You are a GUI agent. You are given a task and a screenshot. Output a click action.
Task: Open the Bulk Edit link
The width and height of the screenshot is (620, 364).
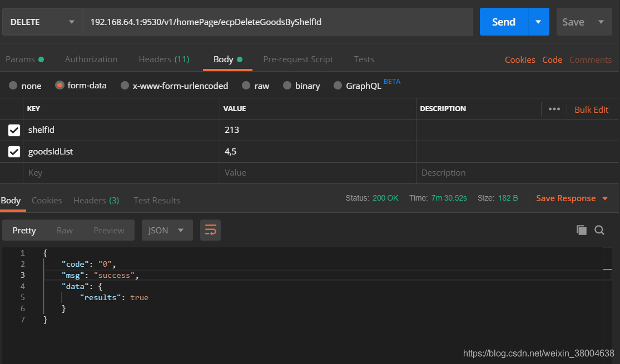pyautogui.click(x=591, y=109)
